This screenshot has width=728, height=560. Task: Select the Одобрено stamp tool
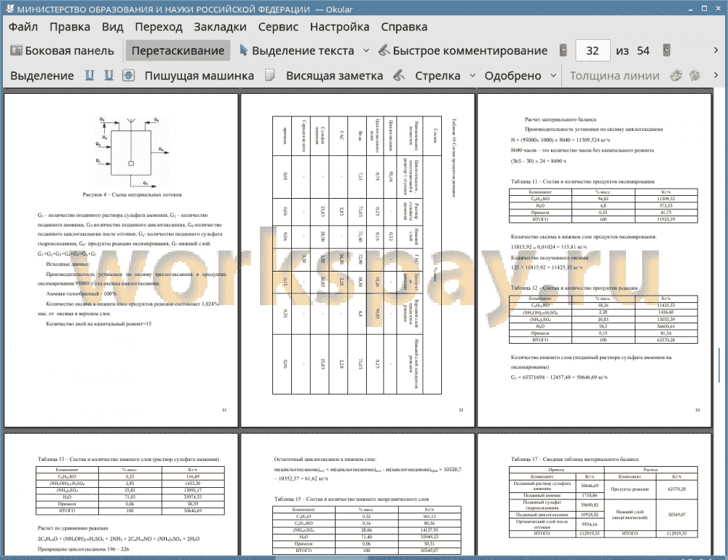[513, 76]
